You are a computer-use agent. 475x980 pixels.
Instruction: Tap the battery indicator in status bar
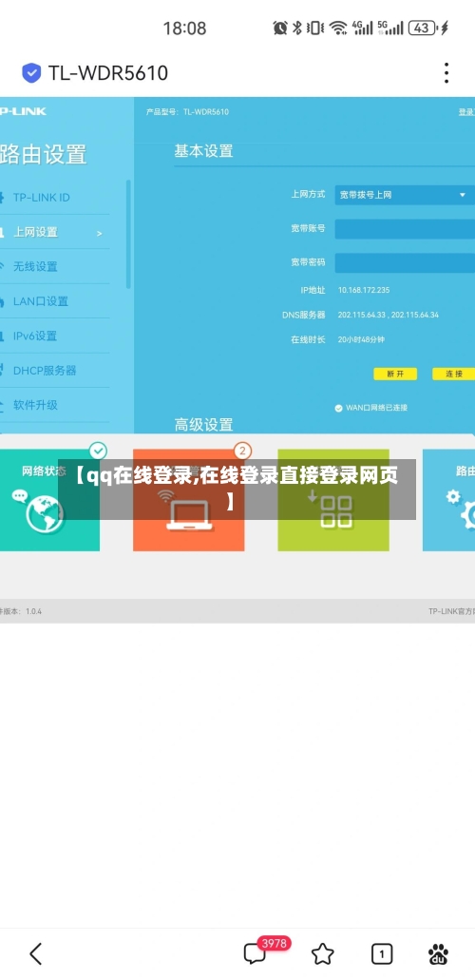423,28
